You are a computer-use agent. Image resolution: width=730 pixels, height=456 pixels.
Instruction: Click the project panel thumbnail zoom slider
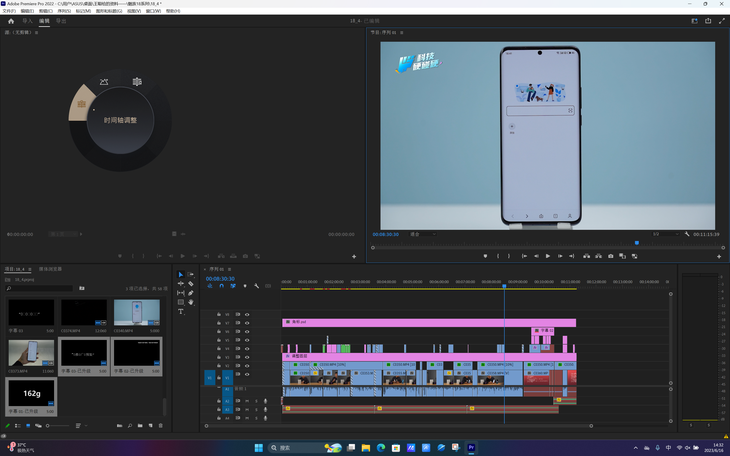pos(58,426)
